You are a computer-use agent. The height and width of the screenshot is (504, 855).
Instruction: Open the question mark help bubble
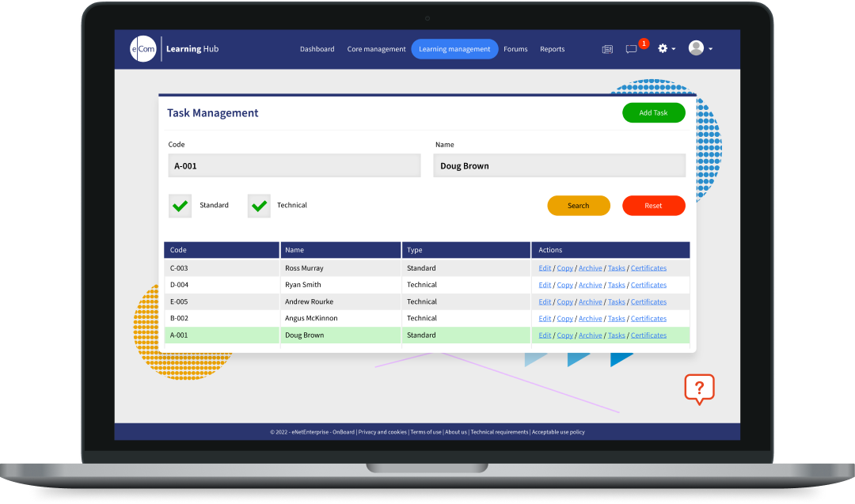tap(698, 388)
